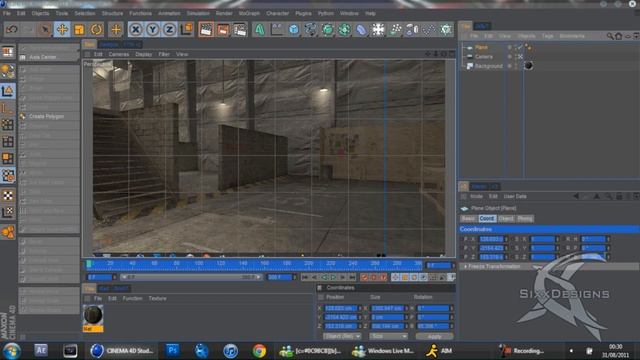Open Google Chrome from taskbar
The height and width of the screenshot is (360, 640).
point(259,351)
